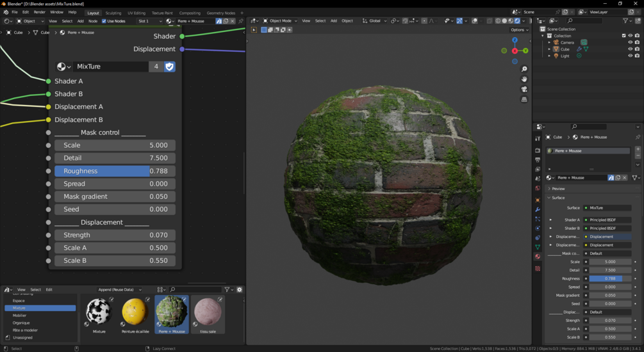
Task: Switch to the UV Editing workspace tab
Action: pyautogui.click(x=136, y=13)
